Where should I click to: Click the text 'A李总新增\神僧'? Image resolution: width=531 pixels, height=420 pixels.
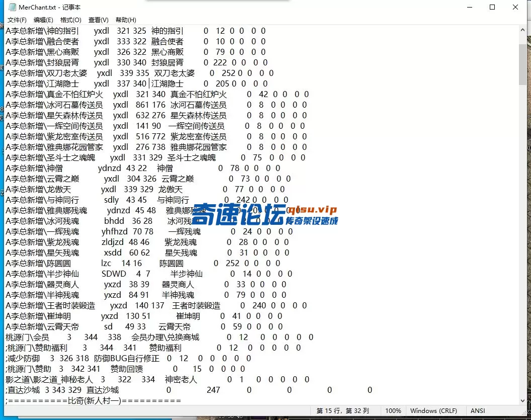coord(34,169)
